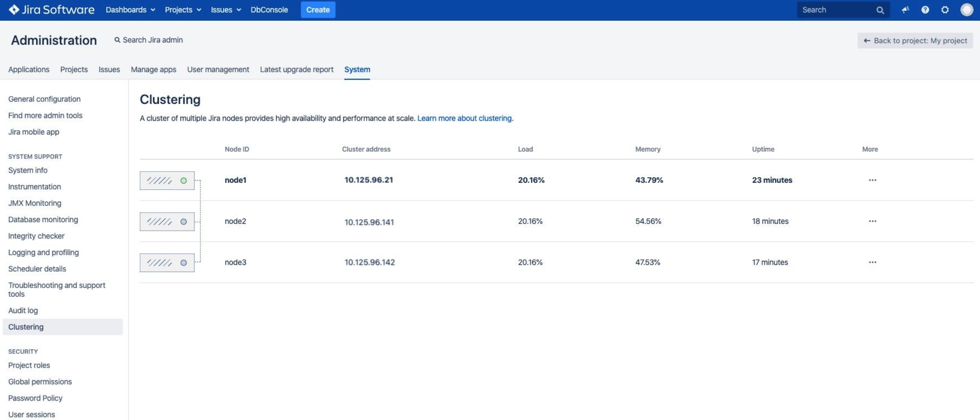Viewport: 980px width, 420px height.
Task: Open the settings gear icon
Action: click(x=945, y=10)
